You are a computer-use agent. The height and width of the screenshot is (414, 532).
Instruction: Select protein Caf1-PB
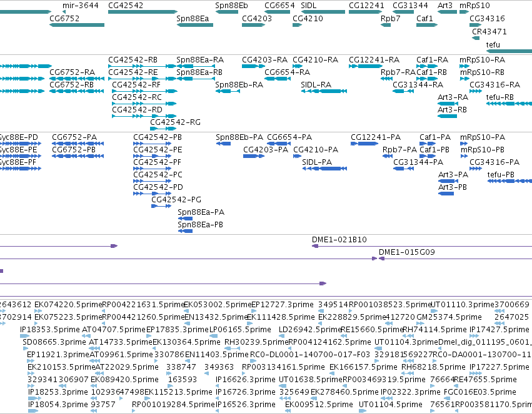point(428,156)
